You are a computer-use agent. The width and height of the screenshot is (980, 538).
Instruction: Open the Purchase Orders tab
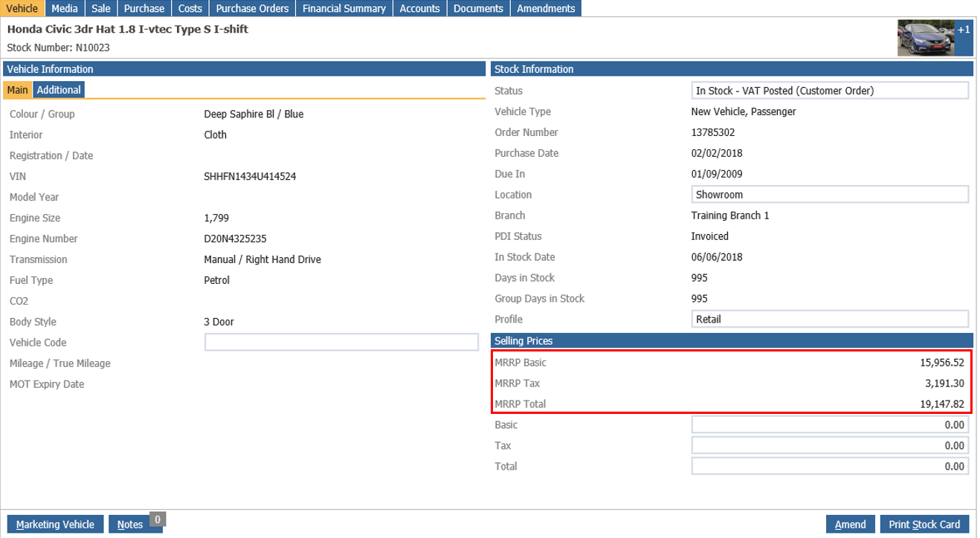(252, 8)
